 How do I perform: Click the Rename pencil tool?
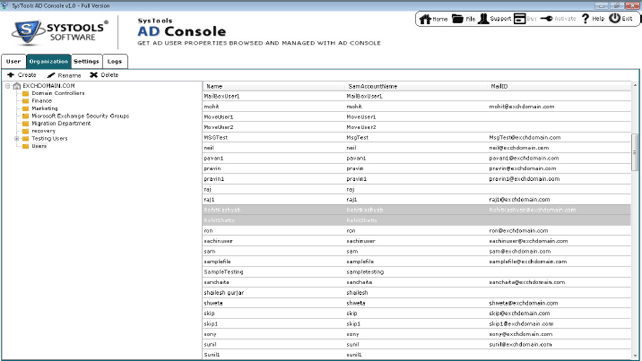point(51,75)
